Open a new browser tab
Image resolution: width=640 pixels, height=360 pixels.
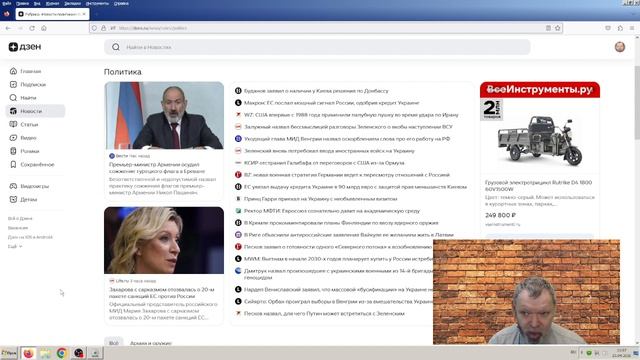pyautogui.click(x=96, y=14)
